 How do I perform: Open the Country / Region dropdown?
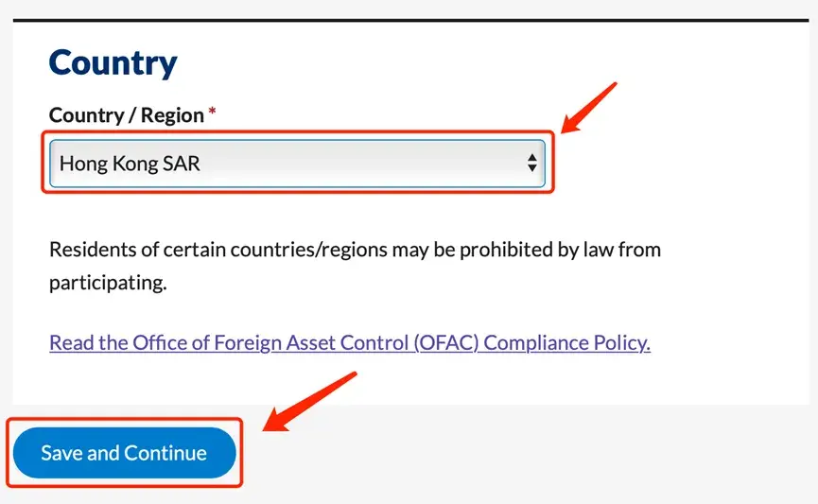click(x=297, y=164)
